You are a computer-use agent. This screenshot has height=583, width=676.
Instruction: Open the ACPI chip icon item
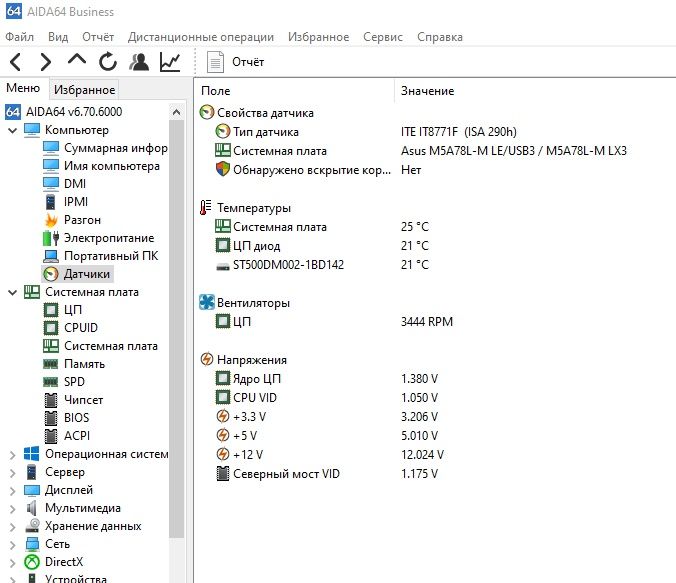click(51, 436)
